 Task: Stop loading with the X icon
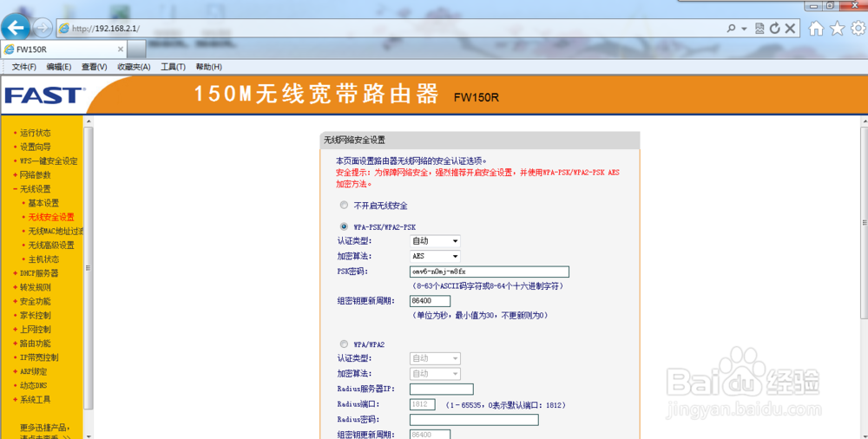791,29
